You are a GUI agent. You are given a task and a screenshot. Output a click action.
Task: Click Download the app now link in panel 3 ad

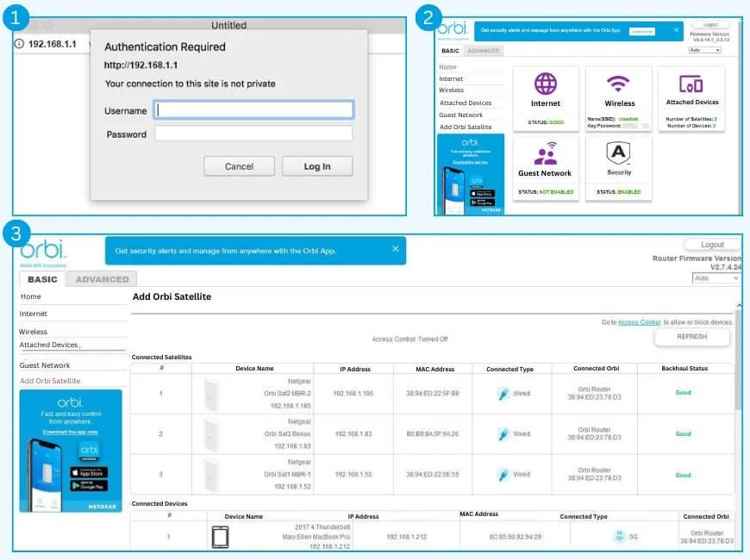[x=71, y=432]
